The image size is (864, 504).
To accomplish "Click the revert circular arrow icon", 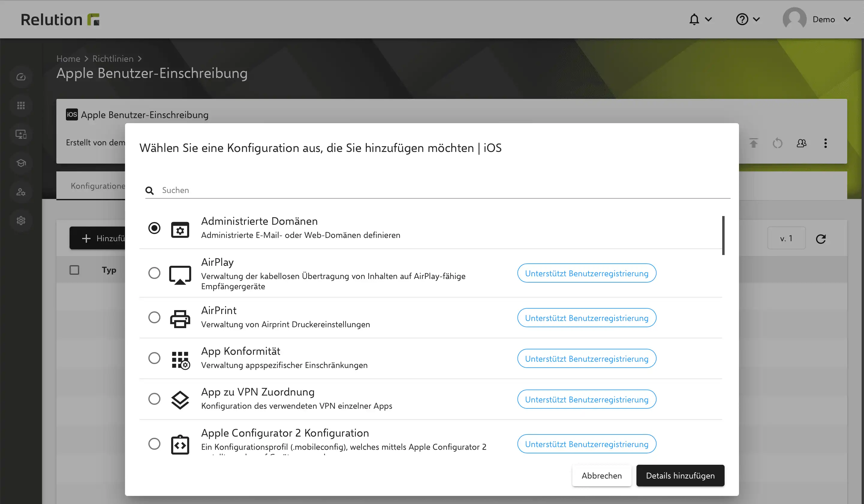I will point(777,143).
